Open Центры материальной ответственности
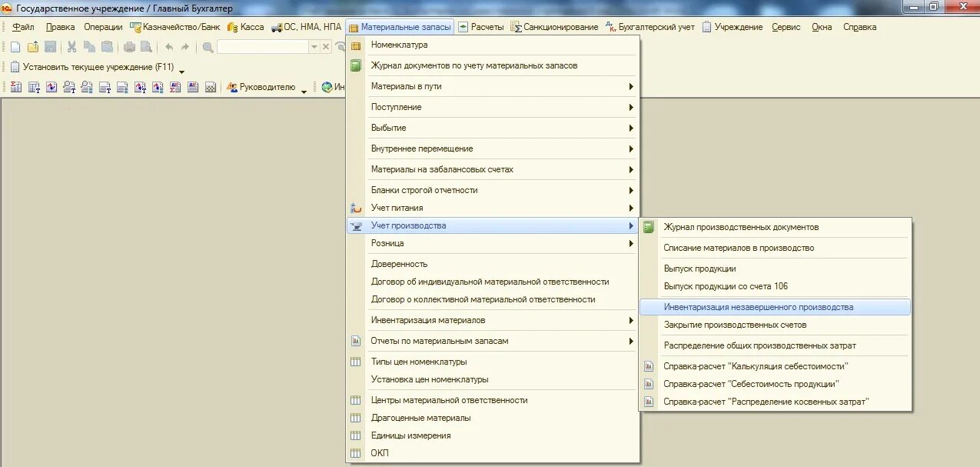The image size is (980, 467). point(493,401)
